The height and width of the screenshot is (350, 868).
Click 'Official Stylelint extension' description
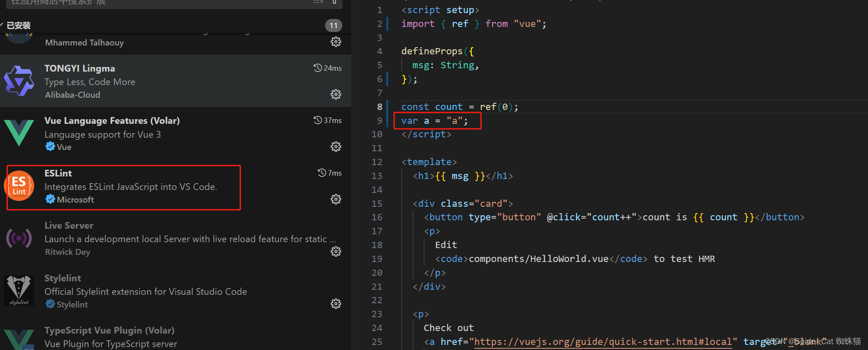click(146, 291)
